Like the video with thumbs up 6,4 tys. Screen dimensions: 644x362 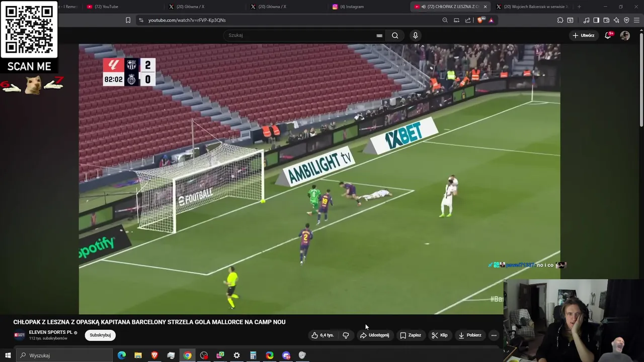pos(323,335)
